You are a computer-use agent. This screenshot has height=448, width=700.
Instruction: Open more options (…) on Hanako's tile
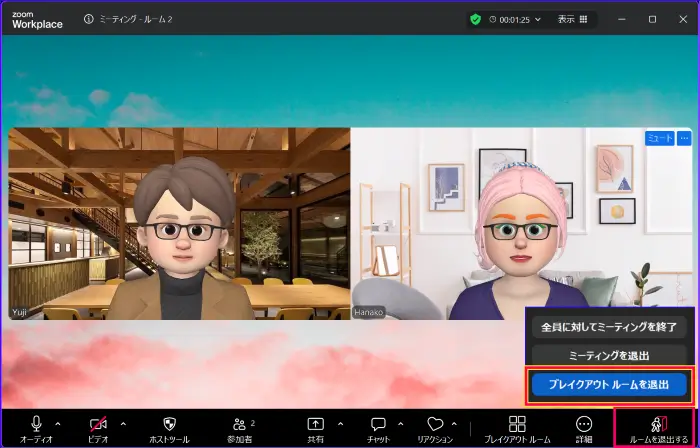pos(684,139)
